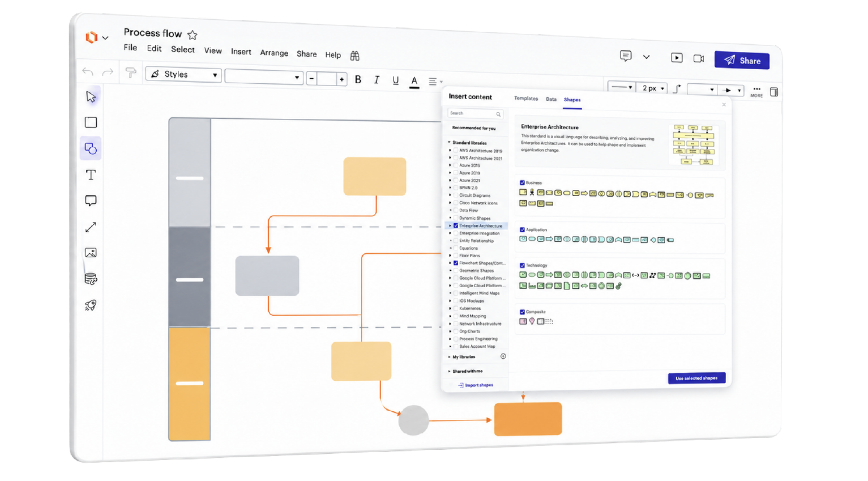Click the blue Share button
Viewport: 868px width, 481px height.
pos(742,60)
